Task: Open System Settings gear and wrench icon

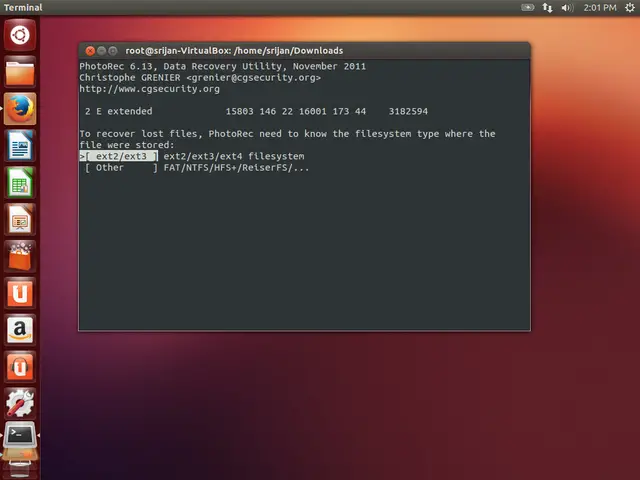Action: click(x=20, y=403)
